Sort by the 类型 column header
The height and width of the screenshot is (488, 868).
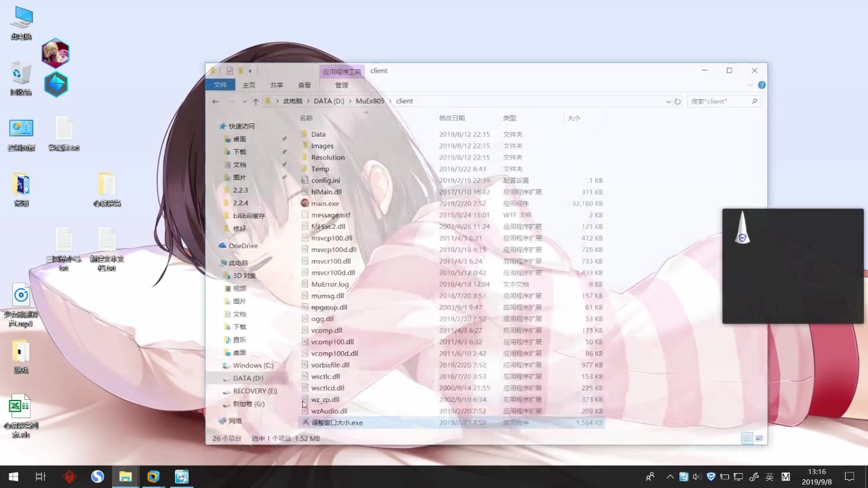click(x=509, y=118)
